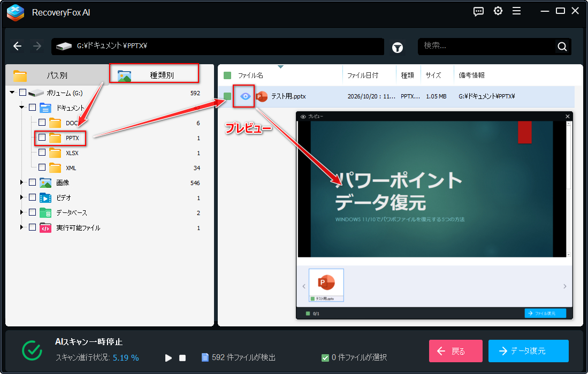This screenshot has height=374, width=588.
Task: Check the ボリューム (G:) checkbox
Action: (22, 93)
